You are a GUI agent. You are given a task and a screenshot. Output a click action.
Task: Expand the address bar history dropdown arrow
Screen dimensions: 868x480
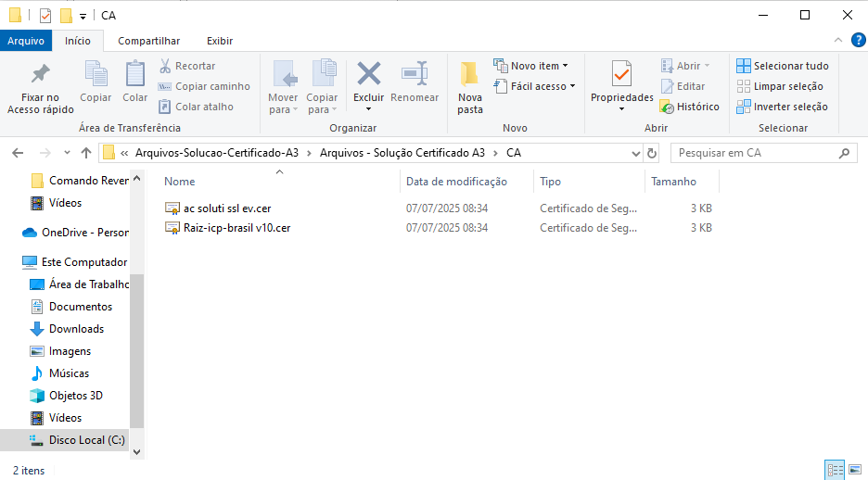tap(634, 153)
